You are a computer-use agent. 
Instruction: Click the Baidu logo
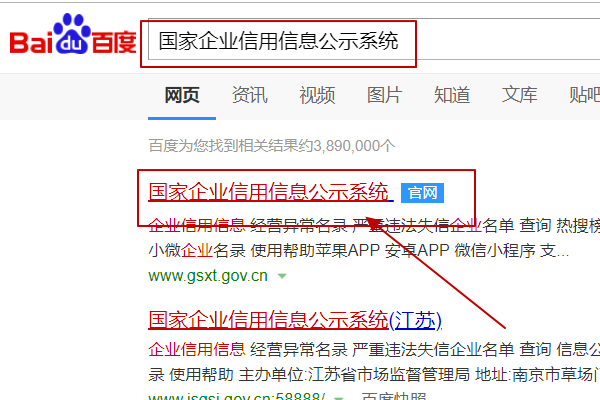(73, 34)
